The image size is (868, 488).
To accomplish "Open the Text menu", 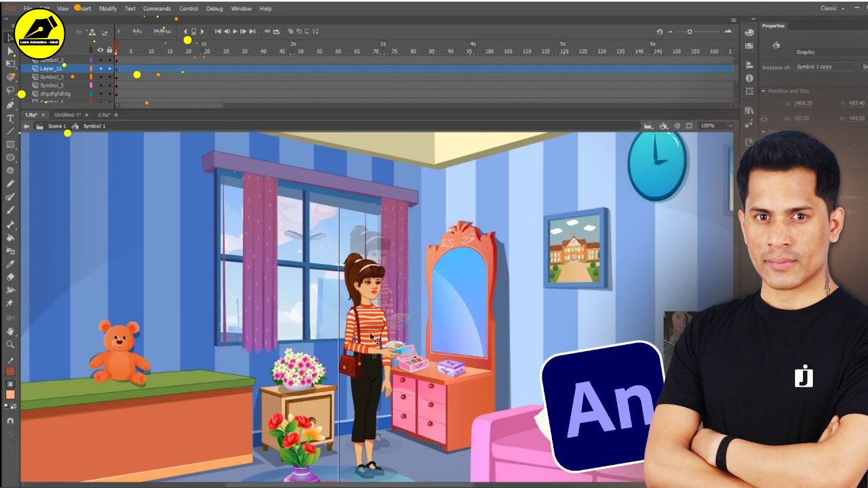I will point(130,9).
